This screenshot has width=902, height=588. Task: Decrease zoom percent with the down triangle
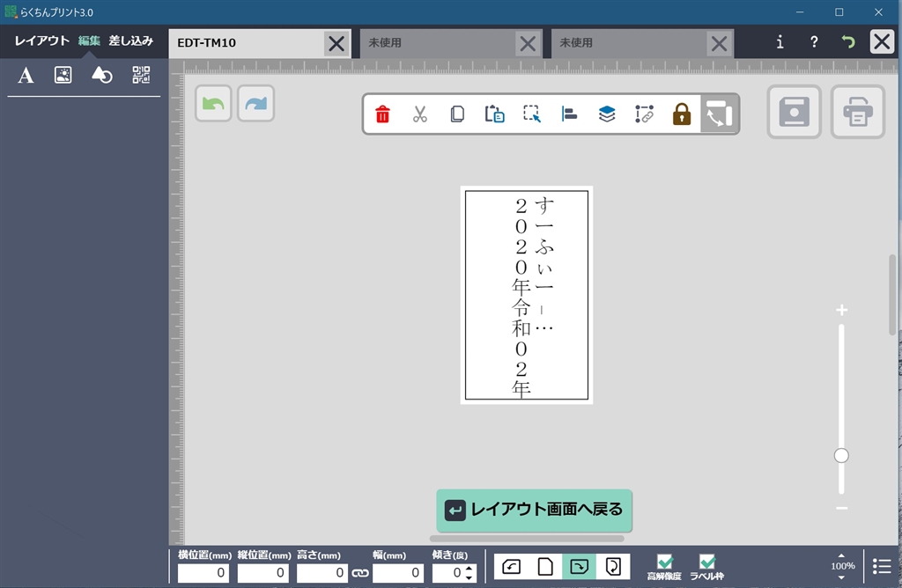[841, 577]
